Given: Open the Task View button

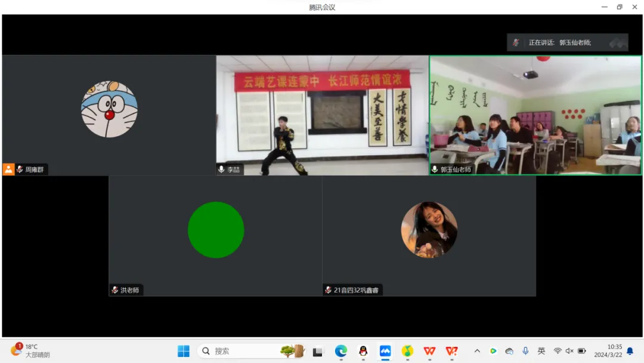Looking at the screenshot, I should coord(317,352).
